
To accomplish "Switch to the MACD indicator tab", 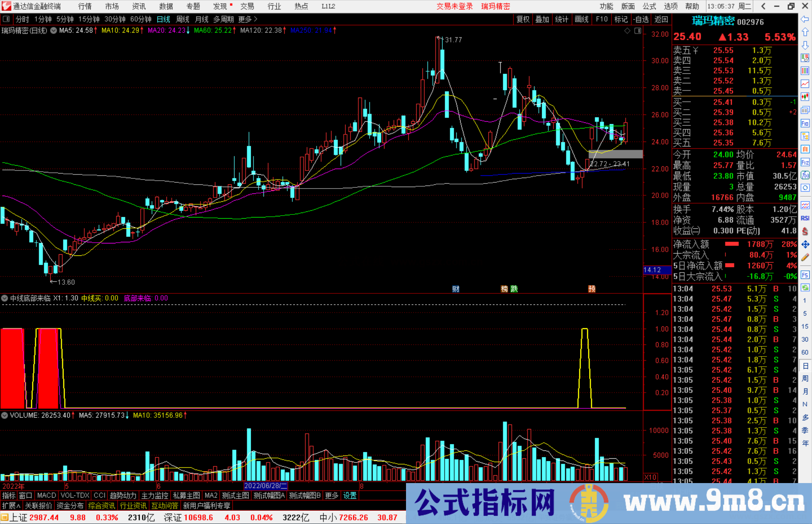I will [x=46, y=495].
